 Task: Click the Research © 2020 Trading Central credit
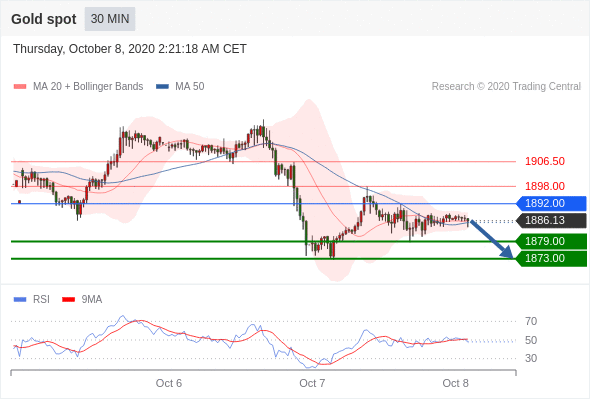pyautogui.click(x=506, y=87)
